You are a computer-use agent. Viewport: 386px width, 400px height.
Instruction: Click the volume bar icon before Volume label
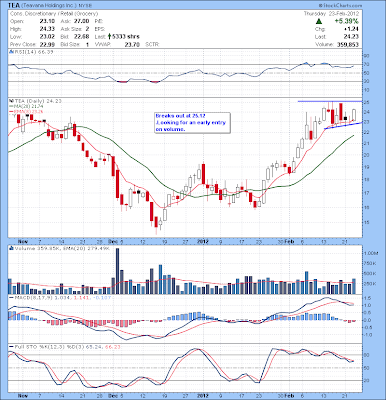[x=11, y=248]
